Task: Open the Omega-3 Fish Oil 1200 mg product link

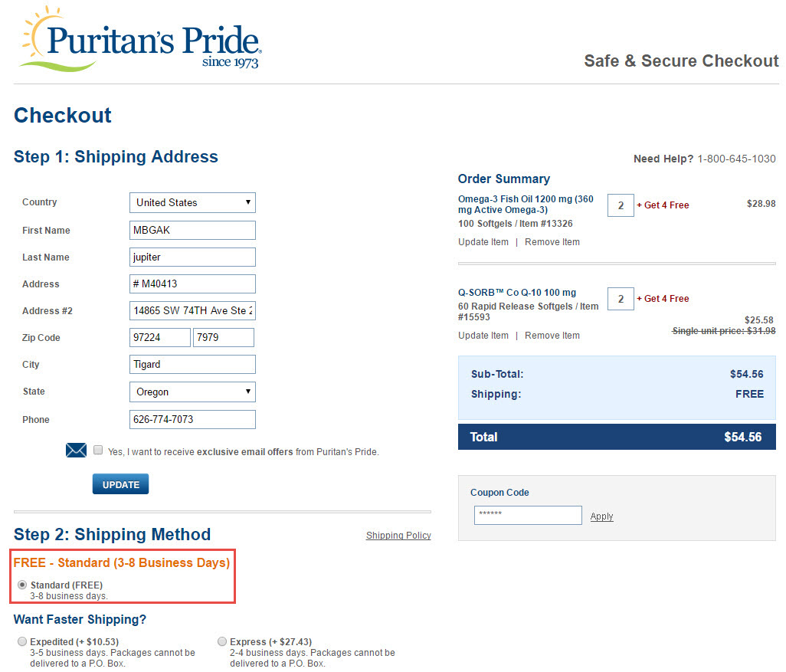Action: (x=526, y=204)
